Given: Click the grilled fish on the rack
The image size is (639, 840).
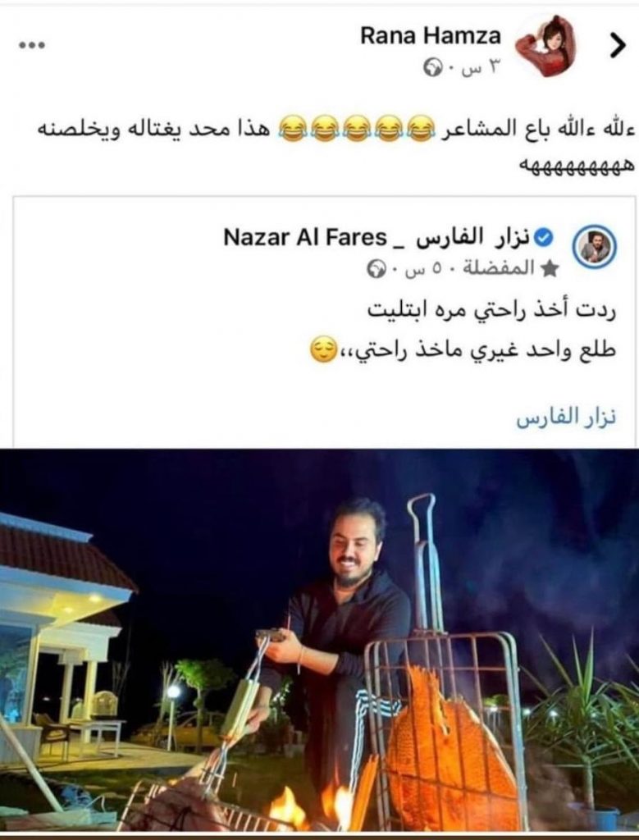Looking at the screenshot, I should point(449,750).
